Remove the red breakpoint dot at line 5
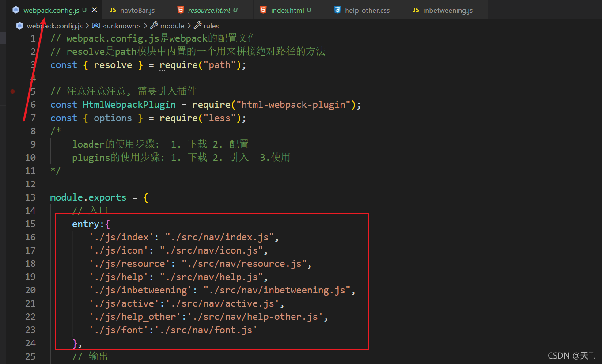 pos(12,91)
